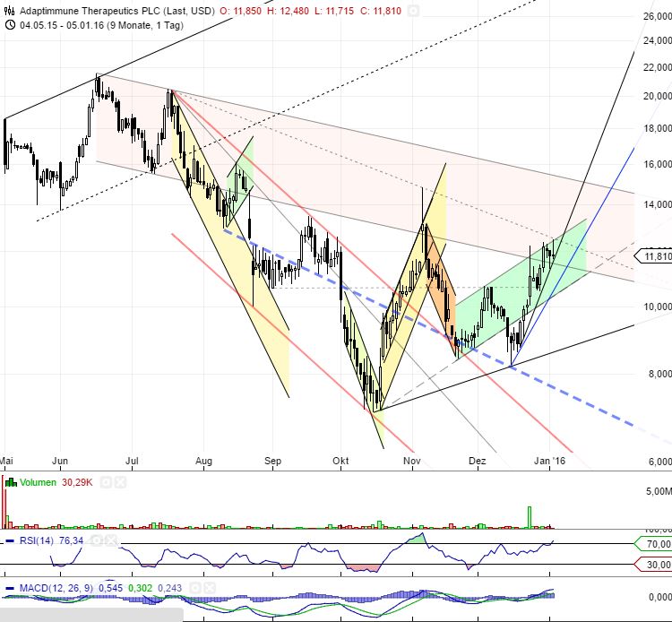
Task: Open settings icon for the Volumen indicator
Action: click(106, 482)
